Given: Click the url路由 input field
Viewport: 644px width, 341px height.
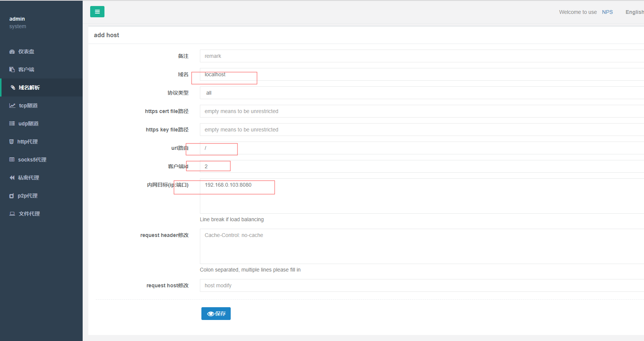Looking at the screenshot, I should click(422, 148).
